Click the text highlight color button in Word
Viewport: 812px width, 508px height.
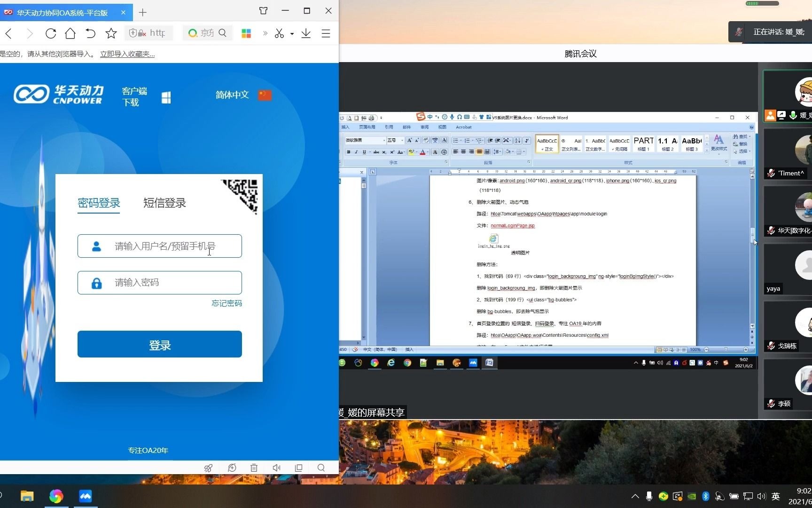pyautogui.click(x=411, y=152)
